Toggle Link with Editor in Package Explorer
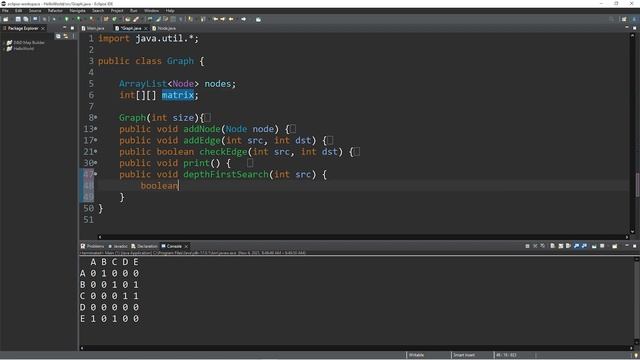Screen dimensions: 640x360 [66, 36]
